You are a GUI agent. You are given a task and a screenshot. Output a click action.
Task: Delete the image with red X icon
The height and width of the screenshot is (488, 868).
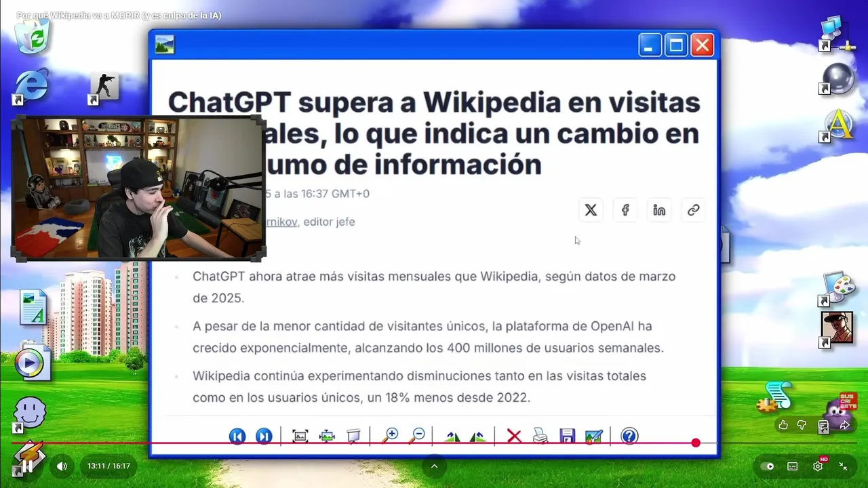point(514,436)
